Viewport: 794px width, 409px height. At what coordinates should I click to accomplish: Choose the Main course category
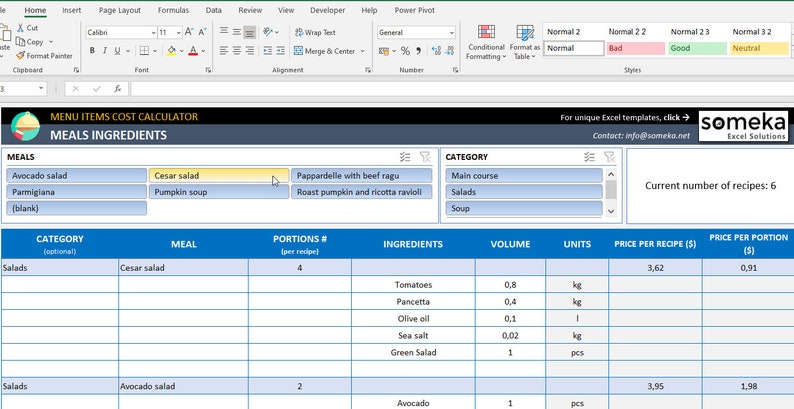pyautogui.click(x=524, y=176)
